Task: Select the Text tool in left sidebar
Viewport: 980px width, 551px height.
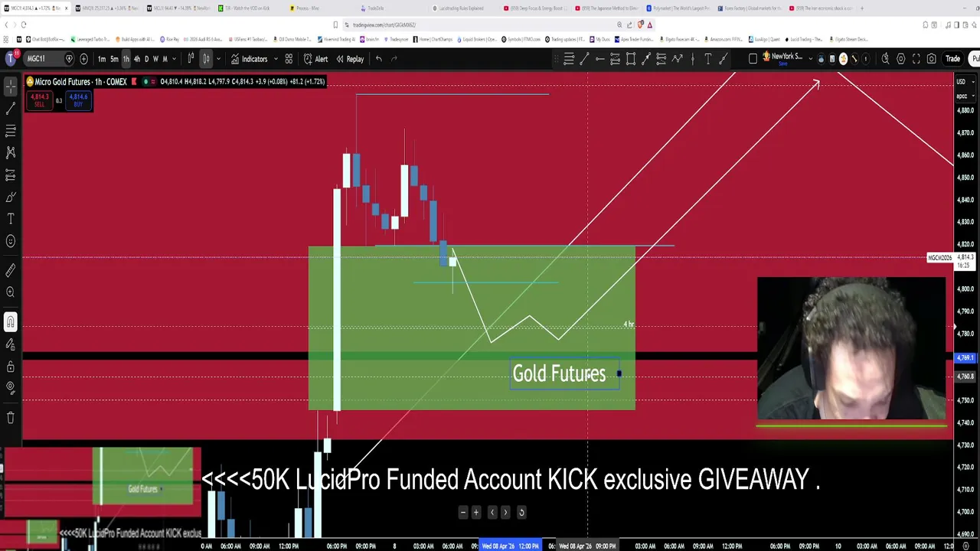Action: (x=11, y=220)
